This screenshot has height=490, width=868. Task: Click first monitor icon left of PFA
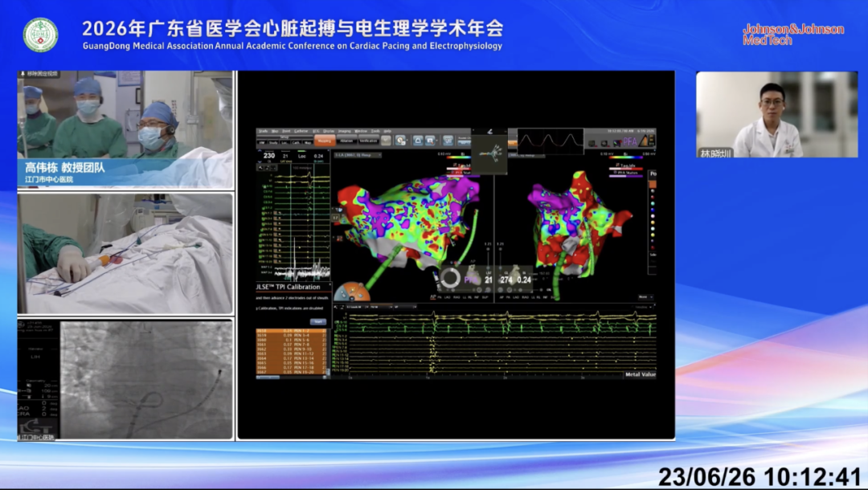[592, 144]
